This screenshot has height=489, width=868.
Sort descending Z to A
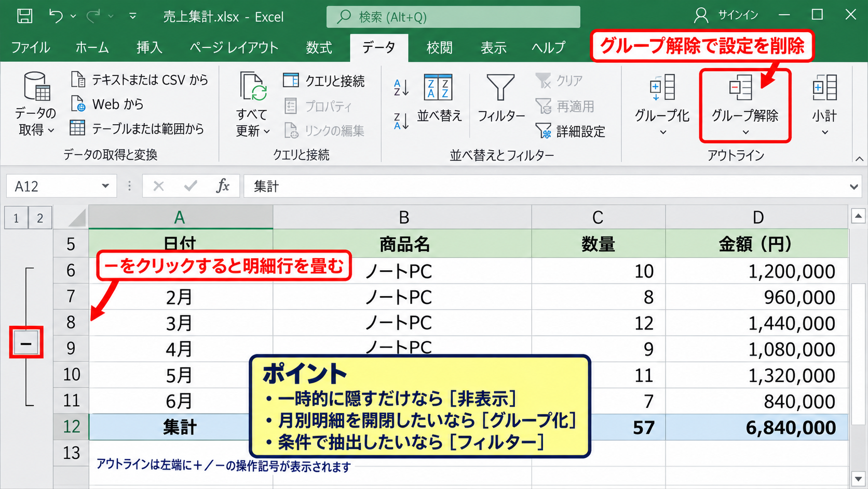coord(401,121)
